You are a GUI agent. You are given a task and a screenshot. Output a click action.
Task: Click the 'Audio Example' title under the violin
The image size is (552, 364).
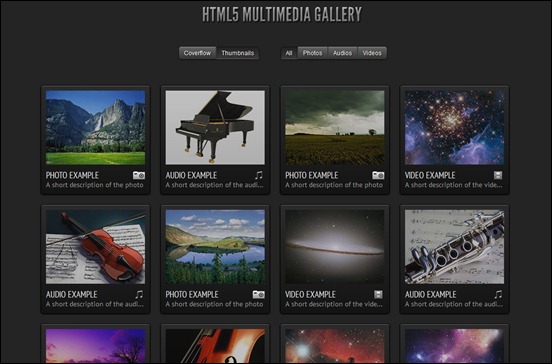point(71,294)
